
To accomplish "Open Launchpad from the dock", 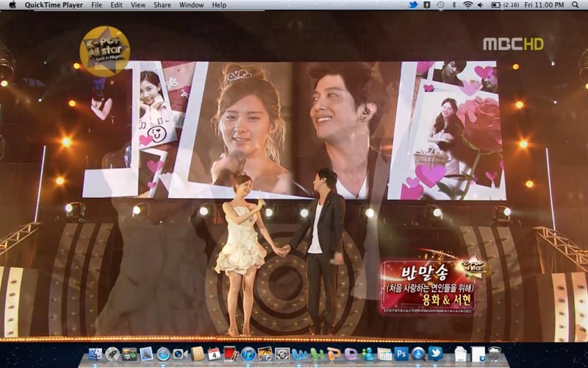I will point(112,354).
